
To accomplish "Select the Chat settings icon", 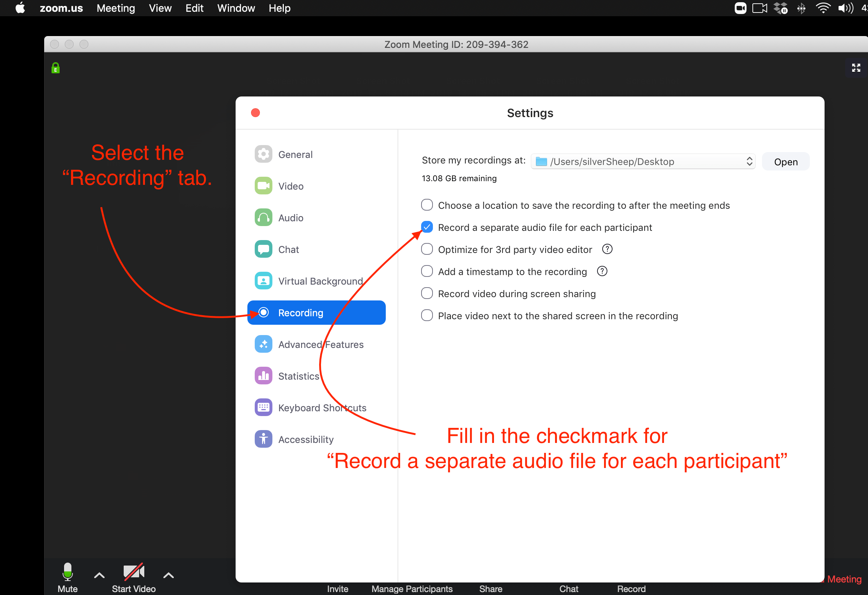I will (263, 249).
